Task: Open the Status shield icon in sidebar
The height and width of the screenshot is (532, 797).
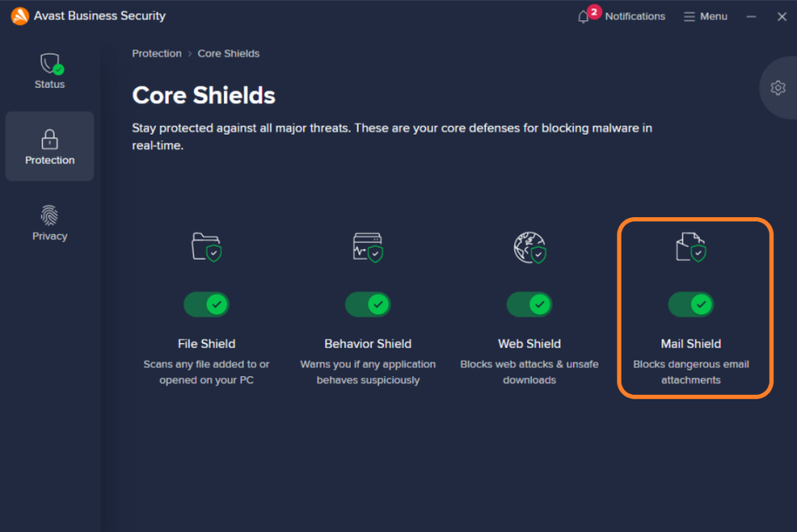Action: coord(51,64)
